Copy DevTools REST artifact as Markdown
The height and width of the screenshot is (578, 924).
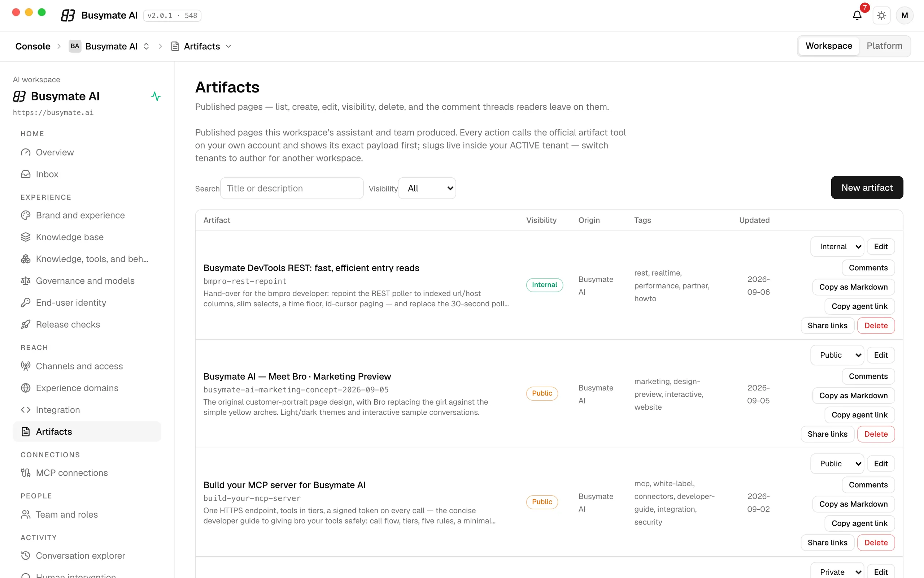point(853,287)
